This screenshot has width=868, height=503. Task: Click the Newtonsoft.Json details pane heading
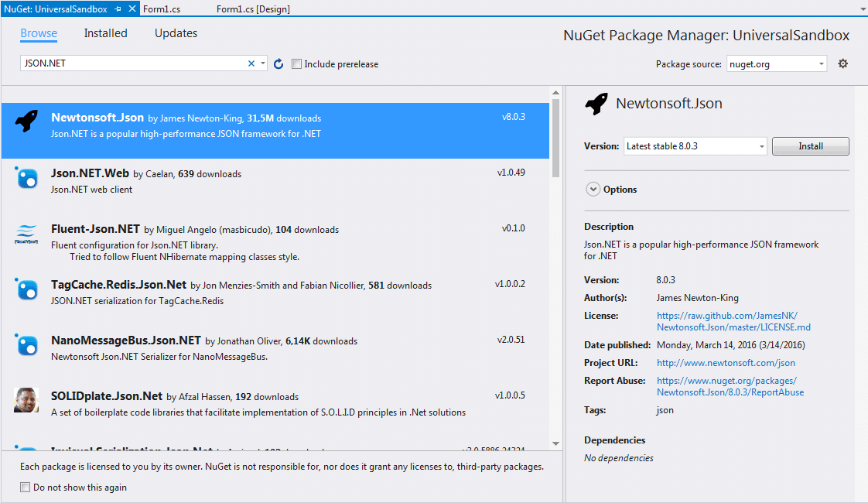click(x=668, y=104)
